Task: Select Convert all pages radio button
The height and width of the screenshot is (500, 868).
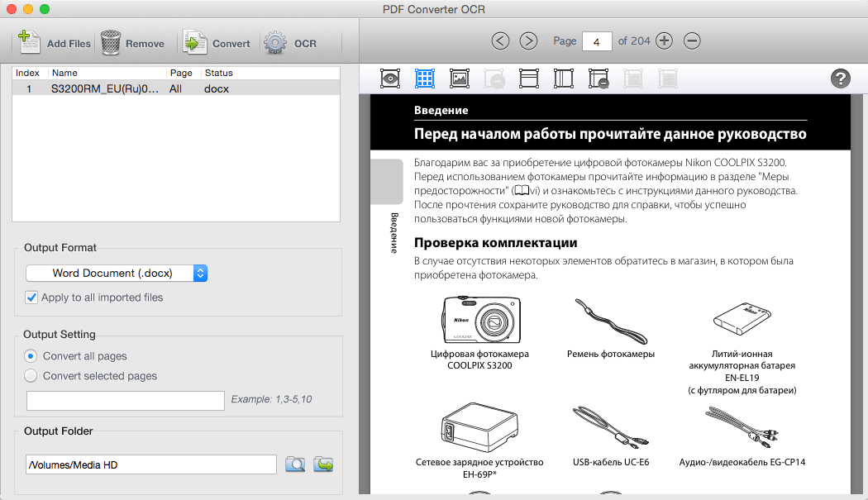Action: tap(31, 356)
